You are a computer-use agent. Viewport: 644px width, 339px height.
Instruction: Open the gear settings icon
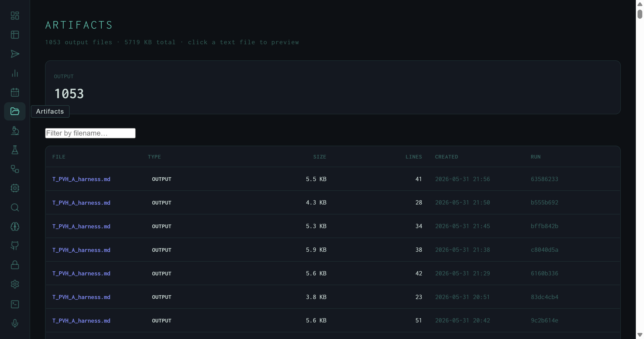point(15,284)
